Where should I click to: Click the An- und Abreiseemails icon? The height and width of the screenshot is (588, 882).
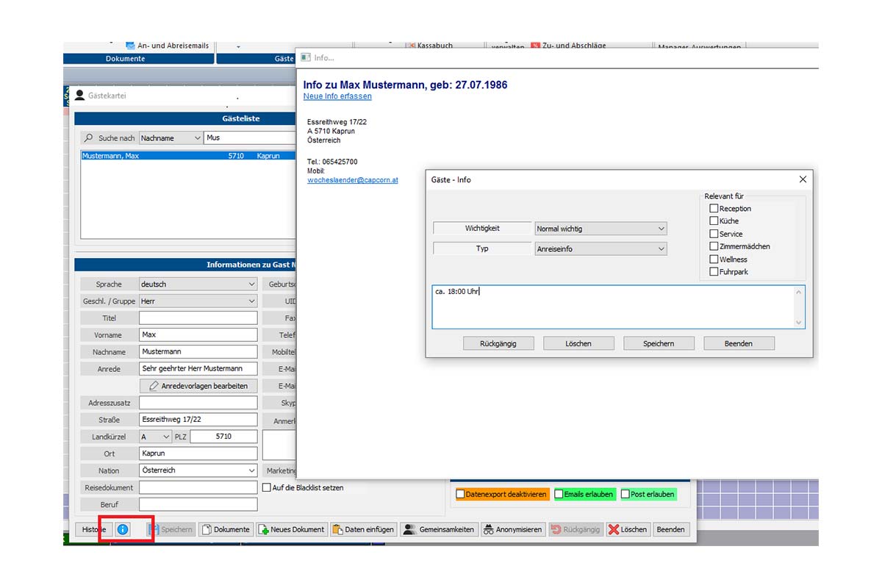pos(130,46)
